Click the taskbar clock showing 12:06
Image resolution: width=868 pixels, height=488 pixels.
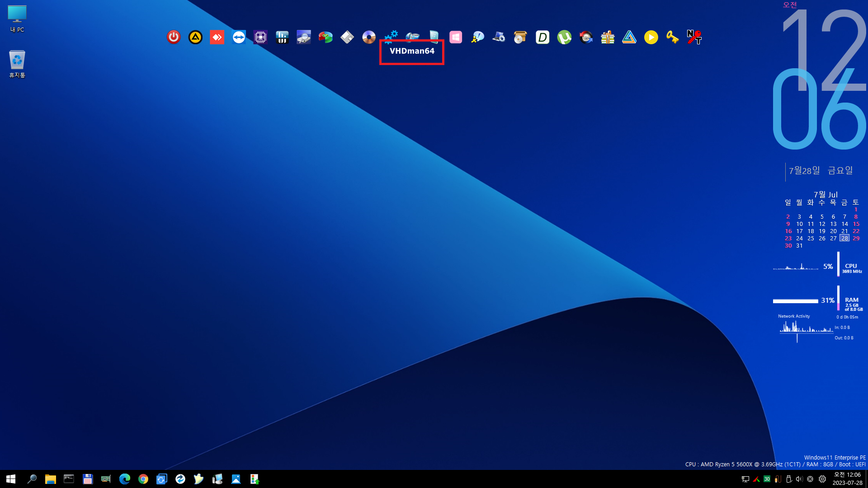point(847,479)
